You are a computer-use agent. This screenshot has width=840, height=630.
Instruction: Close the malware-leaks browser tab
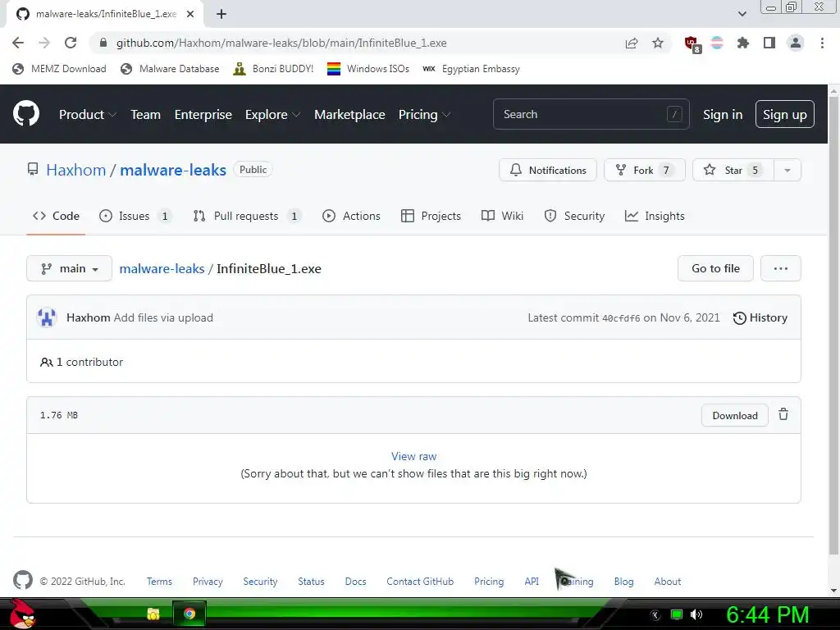click(189, 14)
